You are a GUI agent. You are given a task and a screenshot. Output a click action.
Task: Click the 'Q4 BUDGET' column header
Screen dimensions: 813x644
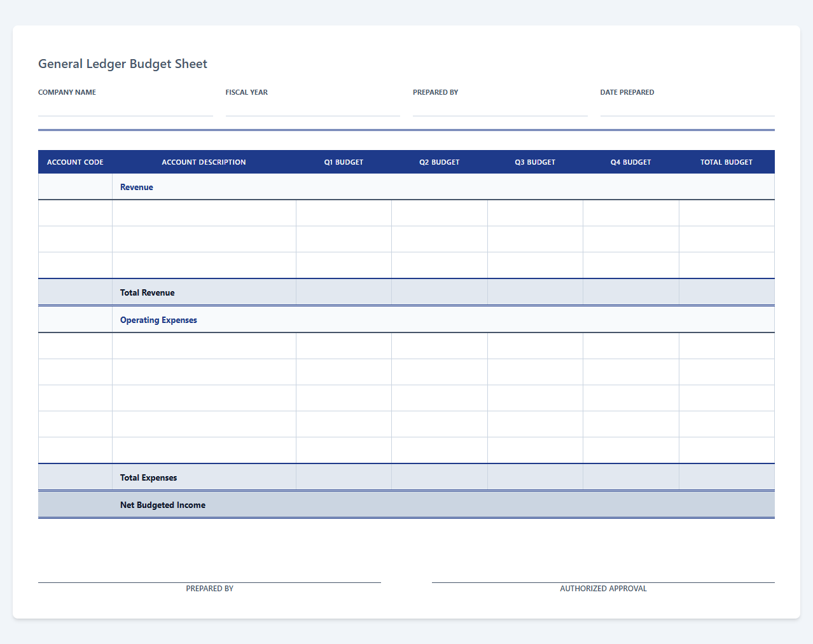click(631, 162)
